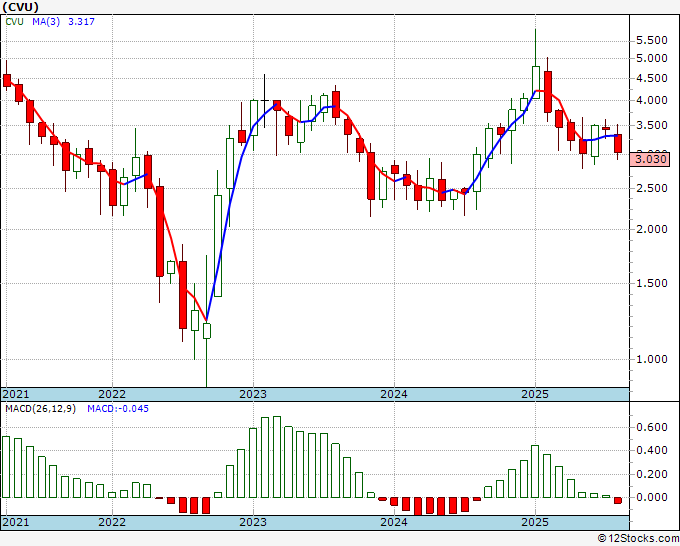Click the 3.500 price axis label
The width and height of the screenshot is (680, 546).
[x=651, y=125]
